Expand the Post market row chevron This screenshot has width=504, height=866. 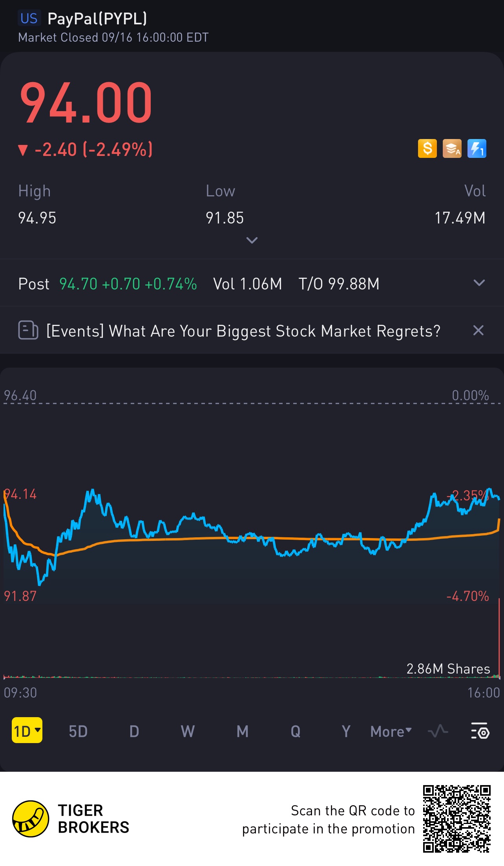click(479, 283)
